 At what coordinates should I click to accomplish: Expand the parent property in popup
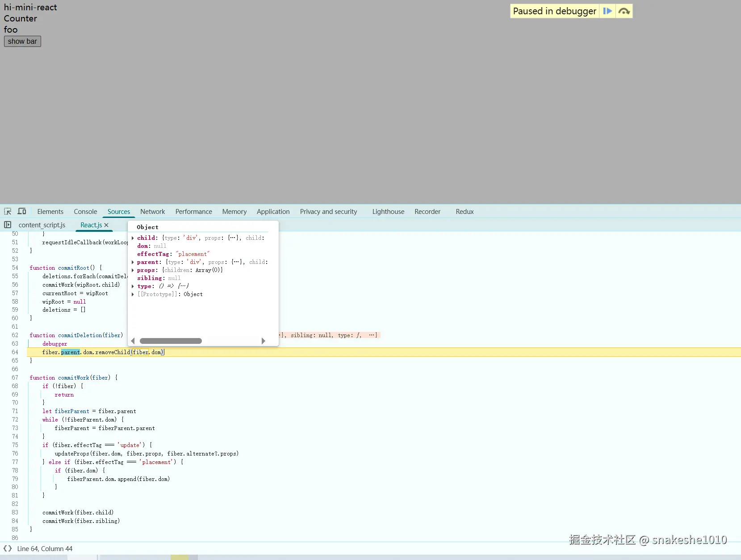pyautogui.click(x=133, y=262)
